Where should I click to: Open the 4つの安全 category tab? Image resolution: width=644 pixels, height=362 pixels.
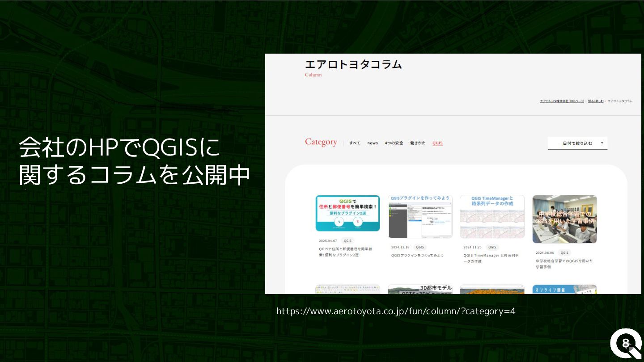coord(394,143)
